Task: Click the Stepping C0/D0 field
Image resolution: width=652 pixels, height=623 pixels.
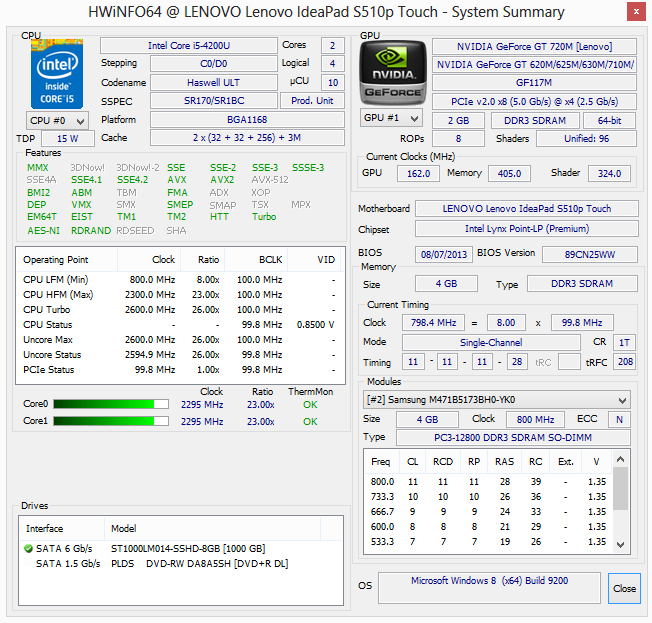Action: pos(214,64)
